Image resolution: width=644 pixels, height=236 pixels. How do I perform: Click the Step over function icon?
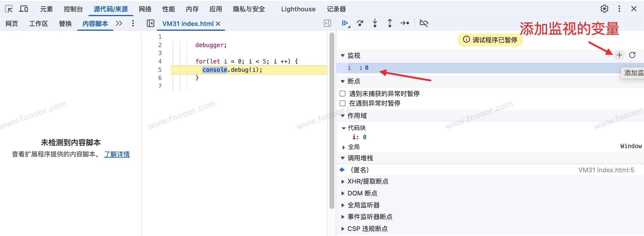point(360,23)
